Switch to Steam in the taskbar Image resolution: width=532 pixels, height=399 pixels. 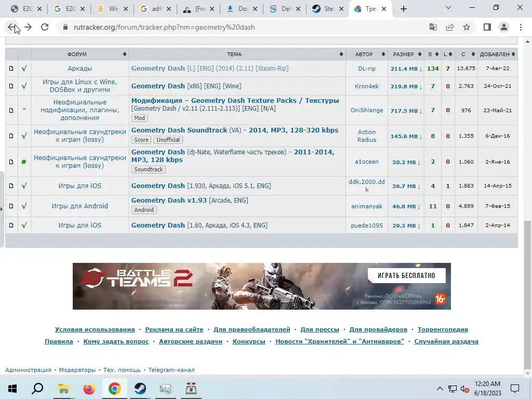pyautogui.click(x=140, y=389)
